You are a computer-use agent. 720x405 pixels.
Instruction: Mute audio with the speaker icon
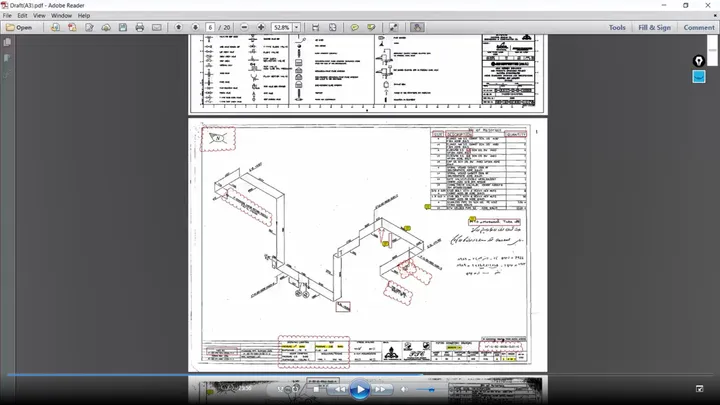[x=404, y=389]
